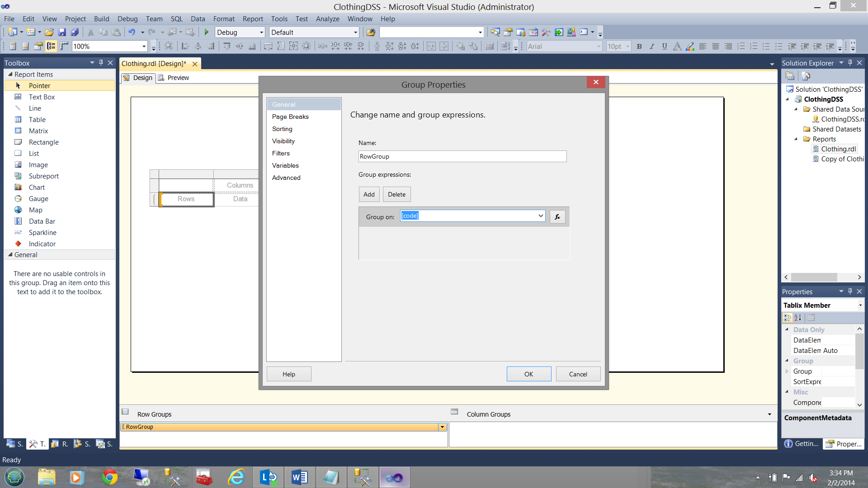
Task: Click the Add group expression button
Action: [x=369, y=194]
